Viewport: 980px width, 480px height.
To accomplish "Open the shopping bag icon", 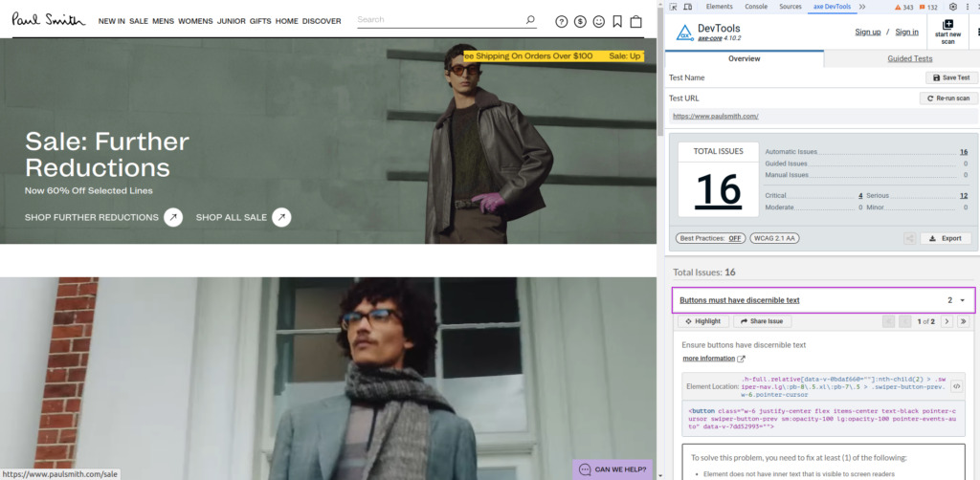I will pos(635,22).
